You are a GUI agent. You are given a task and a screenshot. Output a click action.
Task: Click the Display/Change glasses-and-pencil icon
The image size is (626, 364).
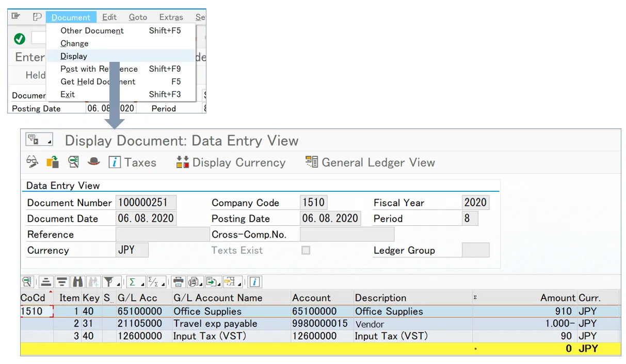tap(32, 162)
